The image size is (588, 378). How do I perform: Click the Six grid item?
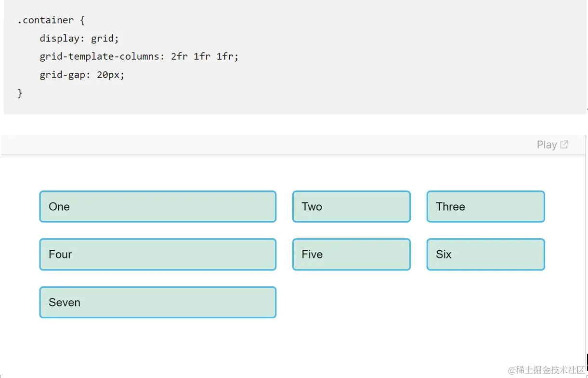click(485, 254)
